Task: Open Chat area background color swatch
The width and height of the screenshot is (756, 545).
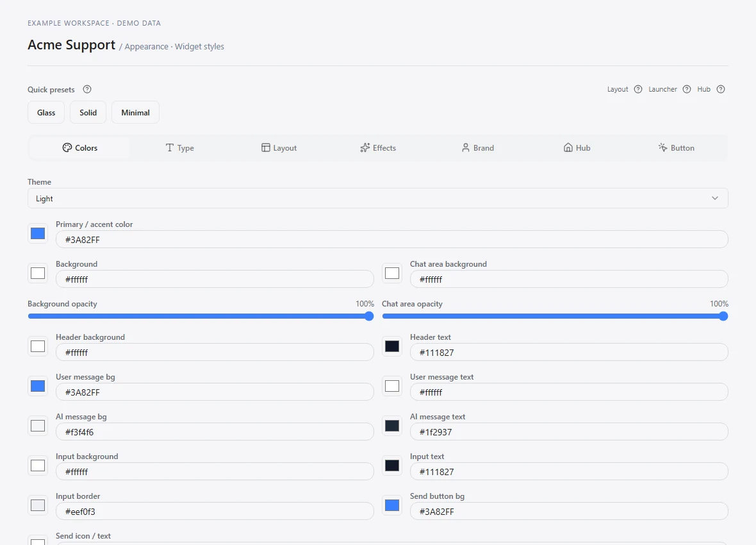Action: (392, 273)
